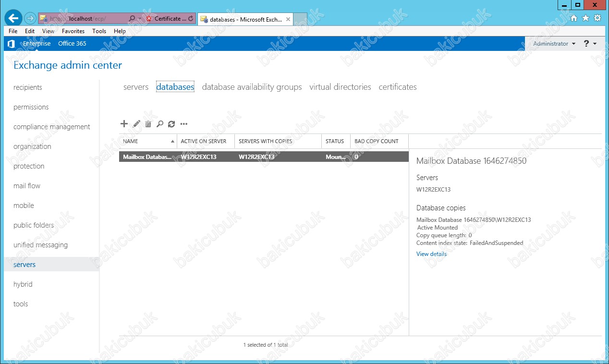Open compliance management section
The width and height of the screenshot is (609, 364).
pos(52,127)
